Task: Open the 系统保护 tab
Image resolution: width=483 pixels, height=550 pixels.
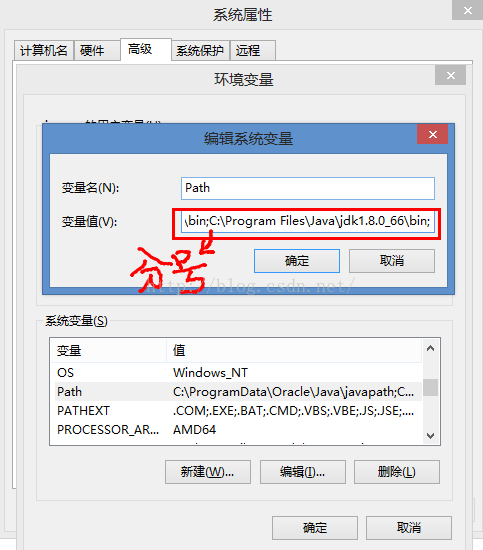Action: 200,51
